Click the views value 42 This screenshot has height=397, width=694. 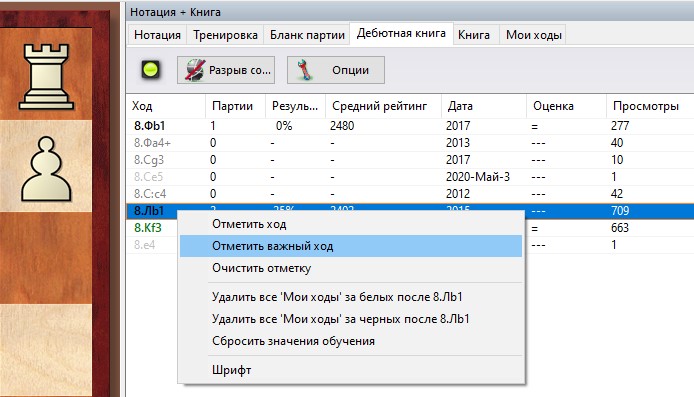point(617,194)
